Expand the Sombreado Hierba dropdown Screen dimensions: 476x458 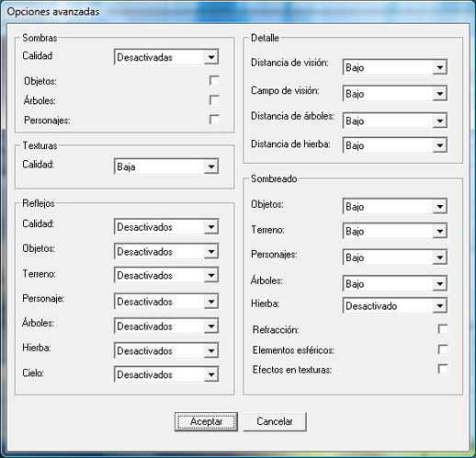395,305
